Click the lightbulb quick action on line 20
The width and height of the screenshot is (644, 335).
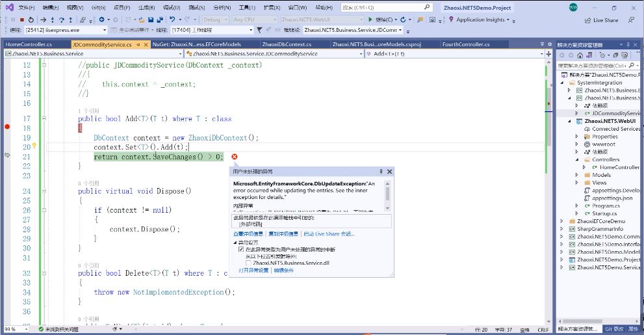[34, 146]
